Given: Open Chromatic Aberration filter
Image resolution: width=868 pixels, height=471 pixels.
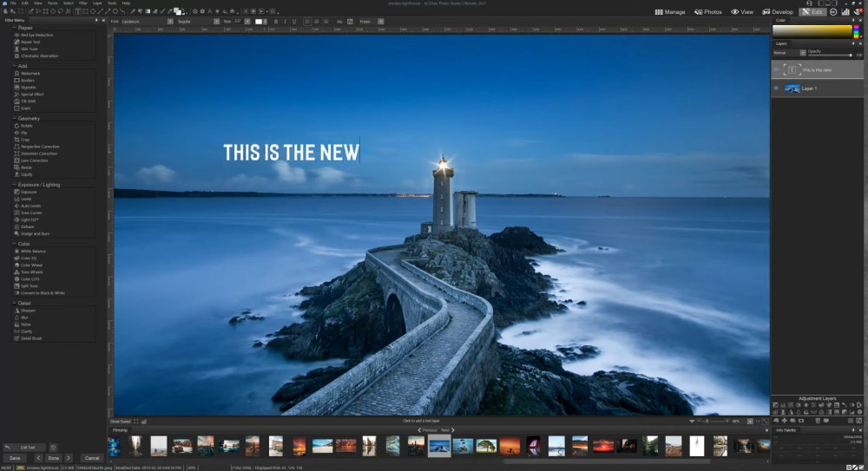Looking at the screenshot, I should pos(36,56).
